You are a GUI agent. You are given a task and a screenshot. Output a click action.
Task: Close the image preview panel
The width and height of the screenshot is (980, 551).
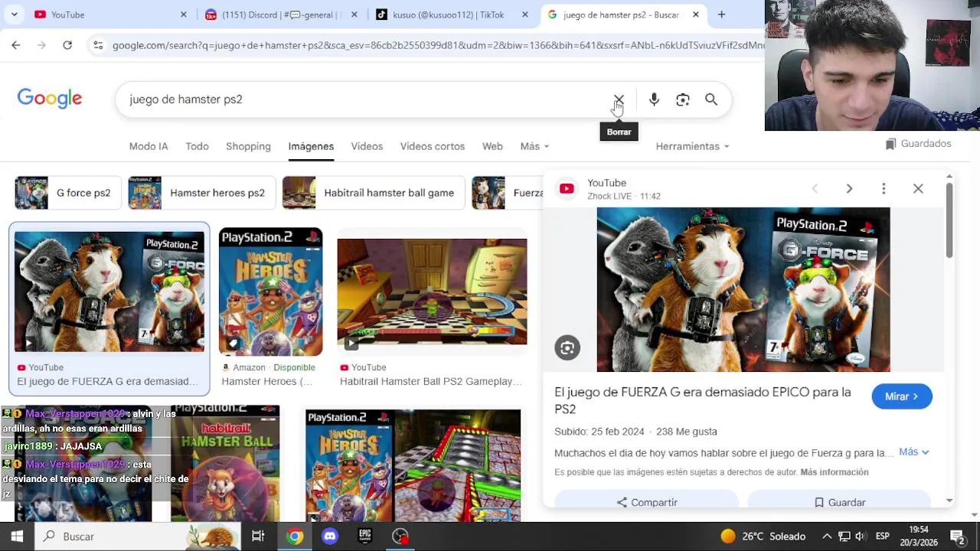pyautogui.click(x=918, y=188)
